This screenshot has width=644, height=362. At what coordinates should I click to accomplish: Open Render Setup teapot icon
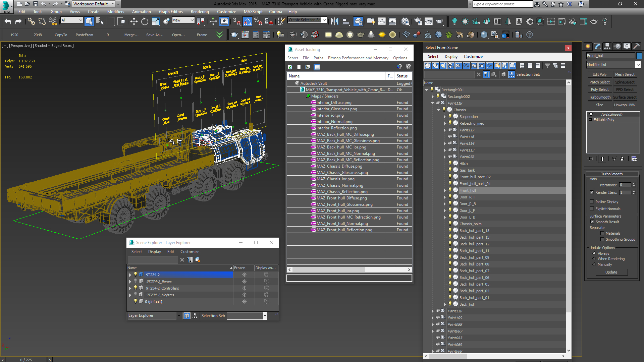tap(418, 21)
